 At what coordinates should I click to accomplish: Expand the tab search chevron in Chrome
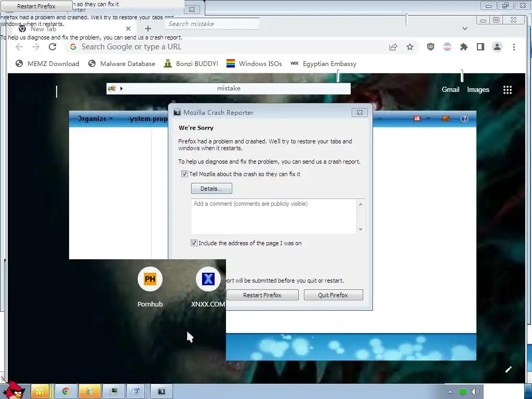[465, 29]
